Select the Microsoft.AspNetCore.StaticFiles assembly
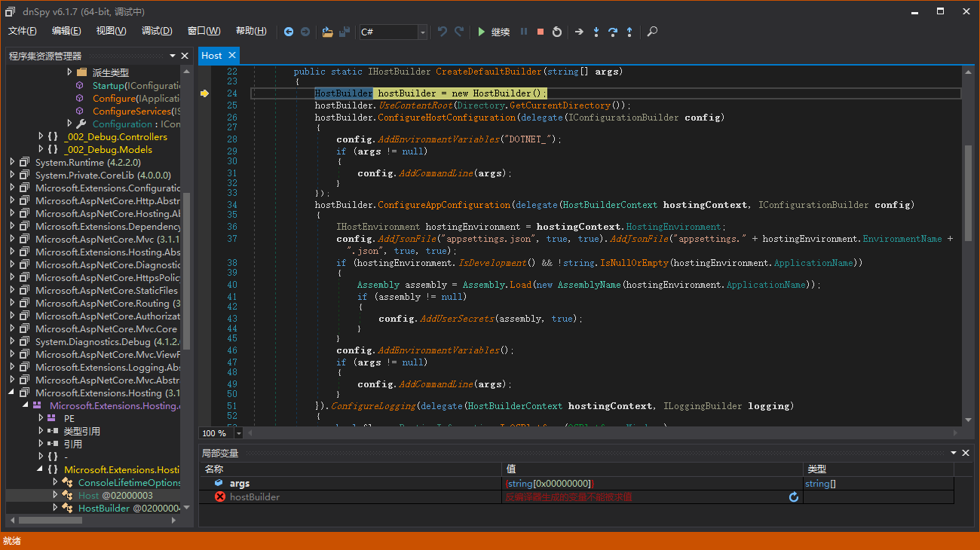Image resolution: width=980 pixels, height=550 pixels. [108, 290]
